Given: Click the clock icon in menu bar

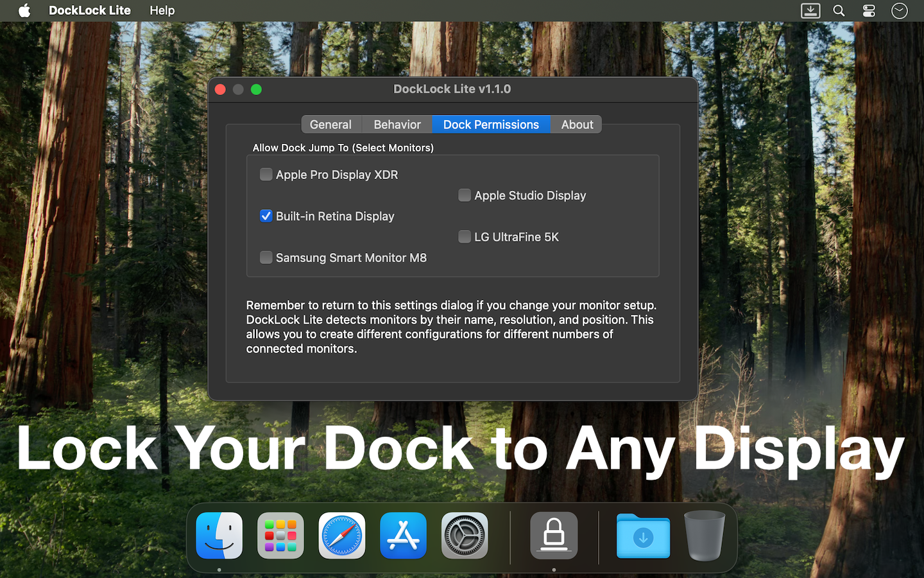Looking at the screenshot, I should click(x=900, y=10).
